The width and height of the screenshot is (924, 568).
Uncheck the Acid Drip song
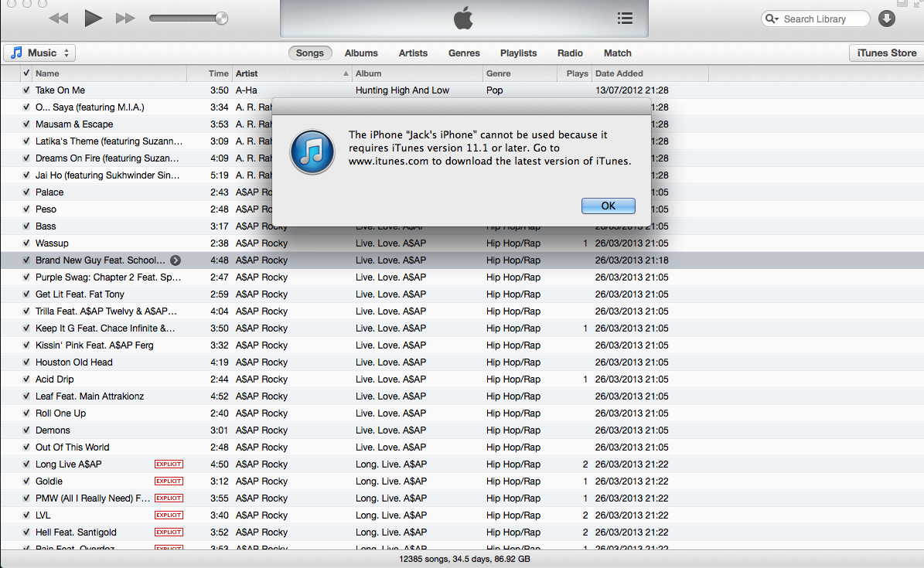[26, 379]
